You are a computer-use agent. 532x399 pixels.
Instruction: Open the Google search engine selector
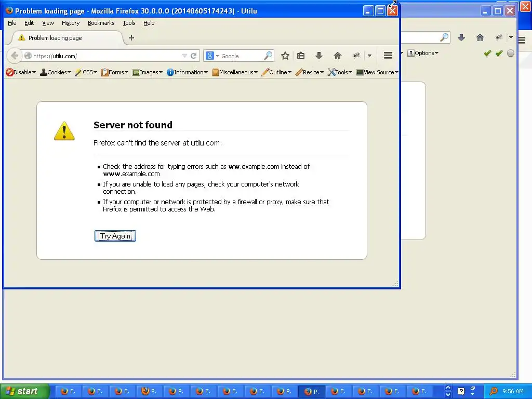[212, 56]
